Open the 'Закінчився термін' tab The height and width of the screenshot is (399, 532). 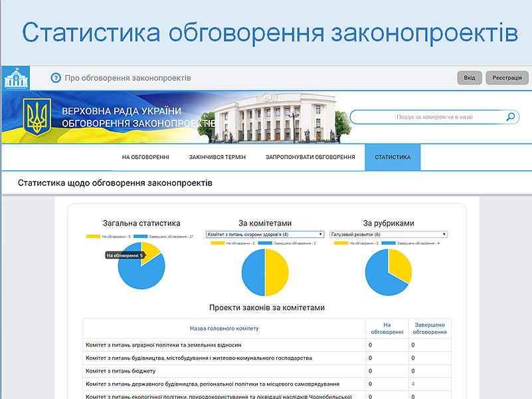[x=217, y=157]
